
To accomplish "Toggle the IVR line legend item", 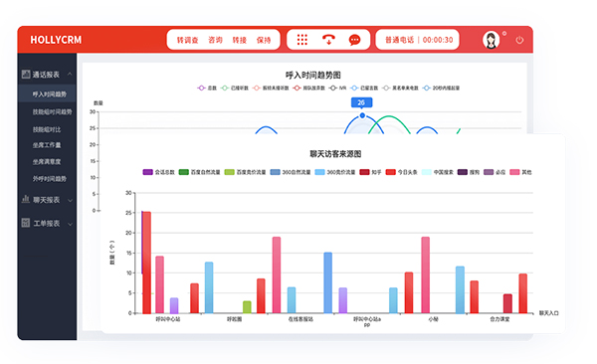I will 337,88.
